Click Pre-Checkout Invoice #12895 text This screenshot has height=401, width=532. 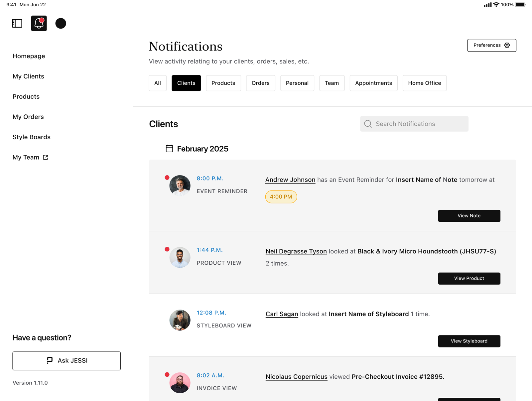tap(398, 377)
